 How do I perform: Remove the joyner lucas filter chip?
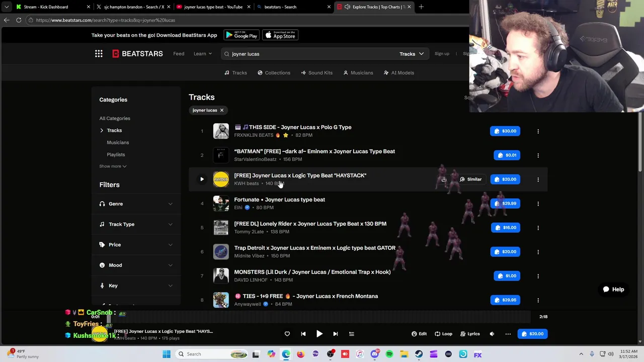pos(221,110)
